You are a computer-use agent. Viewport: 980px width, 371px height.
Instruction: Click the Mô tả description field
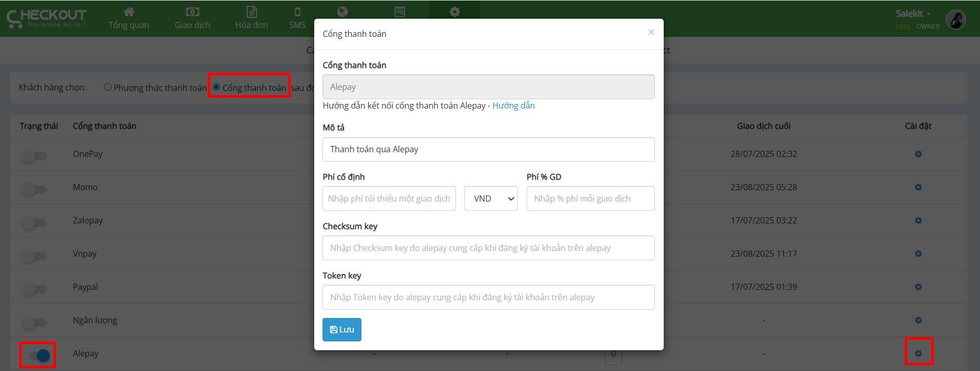point(488,150)
